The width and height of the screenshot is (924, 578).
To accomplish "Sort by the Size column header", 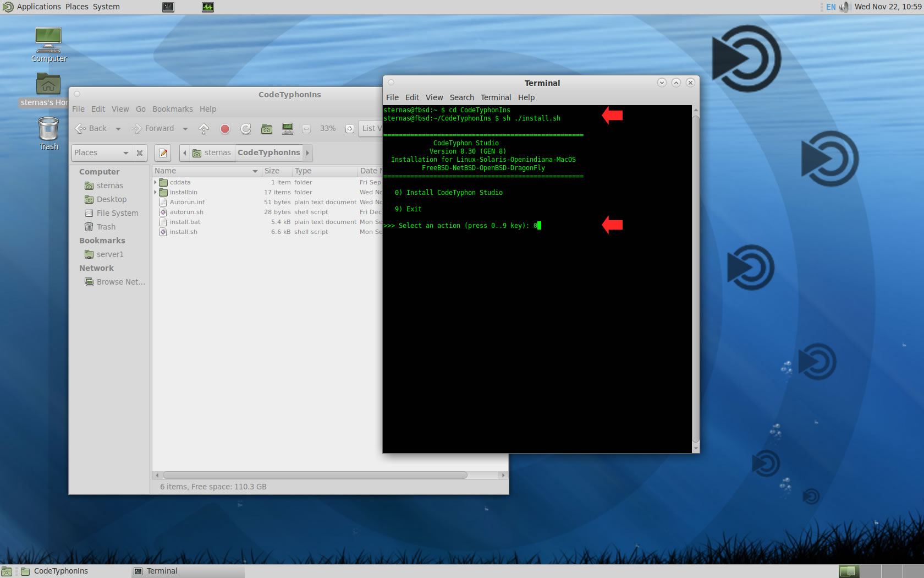I will (x=277, y=171).
